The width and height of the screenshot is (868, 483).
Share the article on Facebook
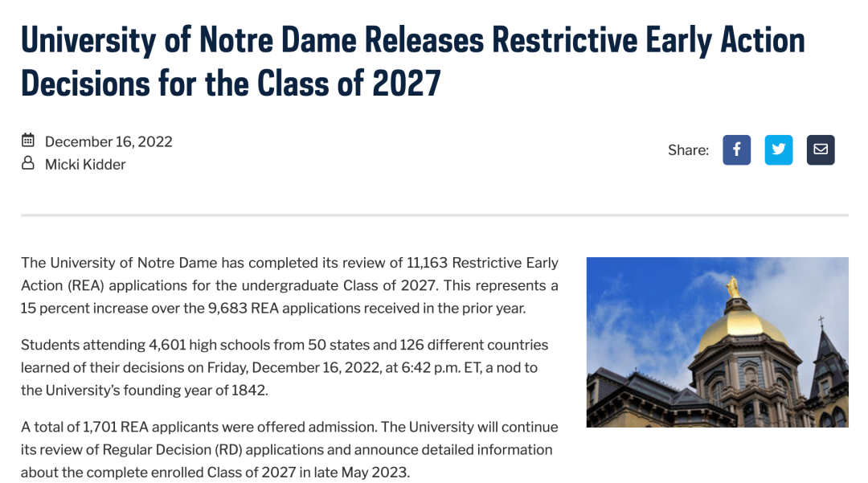tap(736, 150)
